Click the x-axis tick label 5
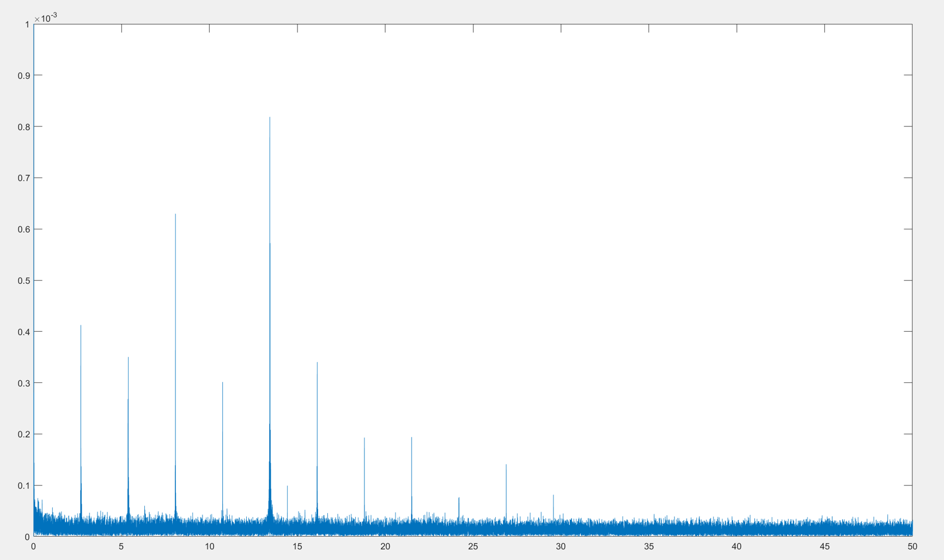The image size is (944, 560). [x=121, y=546]
